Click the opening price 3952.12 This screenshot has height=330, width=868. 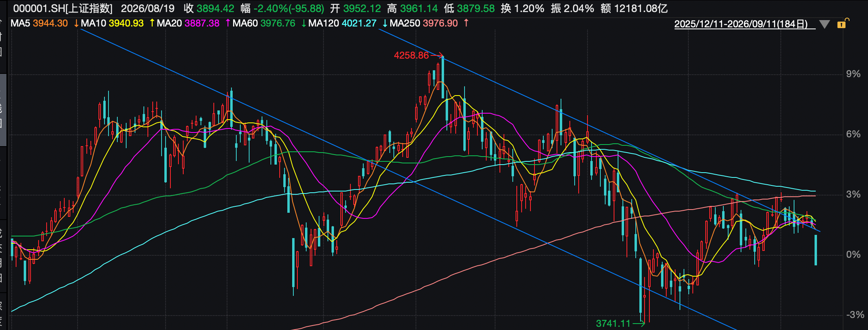click(362, 8)
